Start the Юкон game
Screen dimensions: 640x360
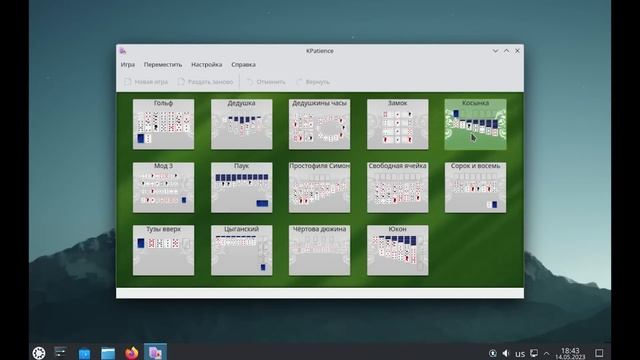(x=398, y=250)
